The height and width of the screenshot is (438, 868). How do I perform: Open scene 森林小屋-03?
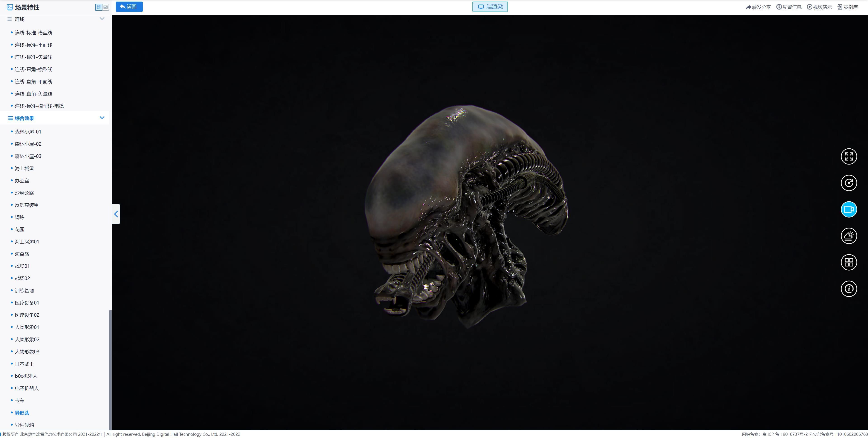pyautogui.click(x=28, y=156)
